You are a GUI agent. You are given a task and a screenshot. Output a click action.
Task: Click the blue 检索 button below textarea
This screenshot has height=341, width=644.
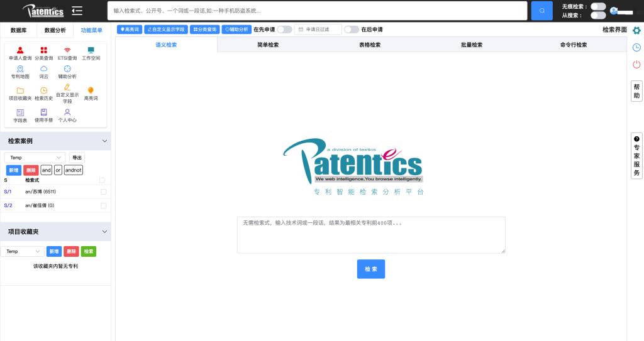pos(371,269)
